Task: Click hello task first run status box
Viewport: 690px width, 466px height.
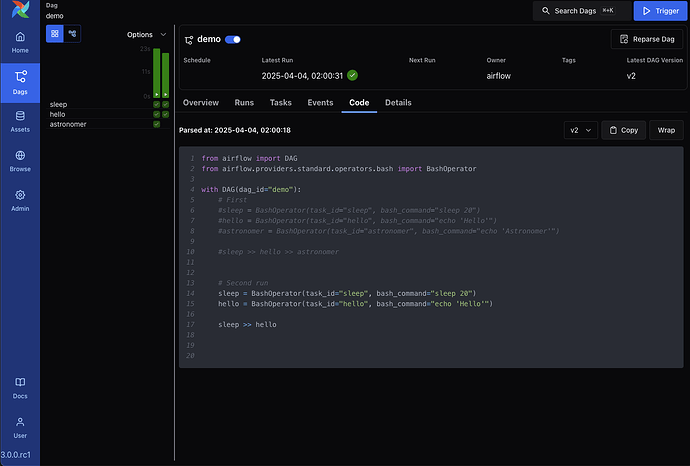Action: [x=157, y=114]
